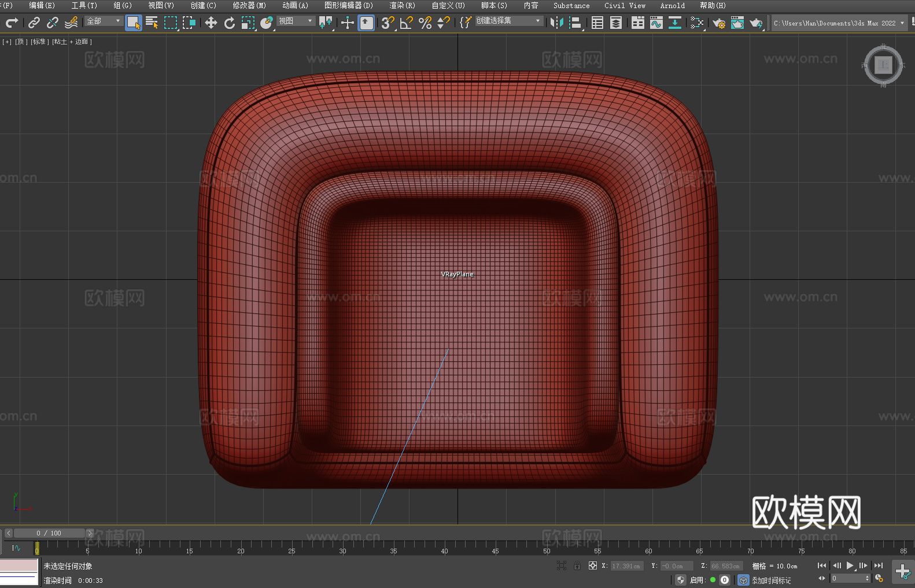This screenshot has height=588, width=915.
Task: Show the Ribbon toggle icon
Action: [x=638, y=23]
